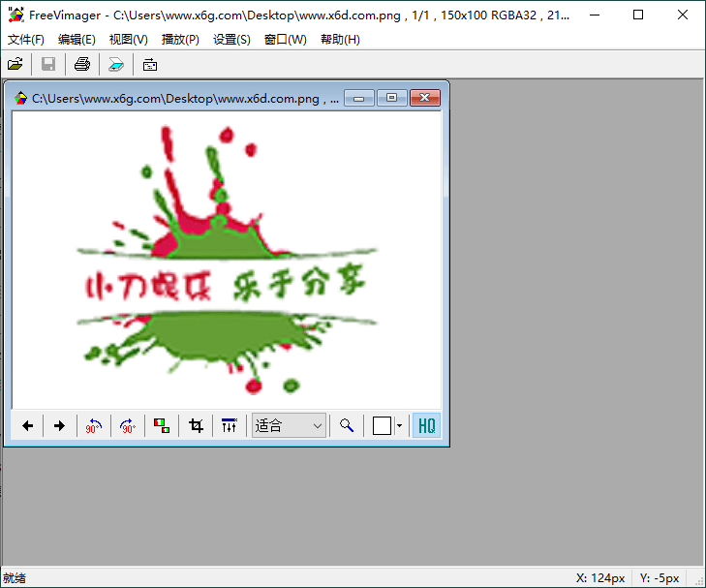The image size is (706, 588).
Task: Open the 文件(F) menu
Action: point(26,40)
